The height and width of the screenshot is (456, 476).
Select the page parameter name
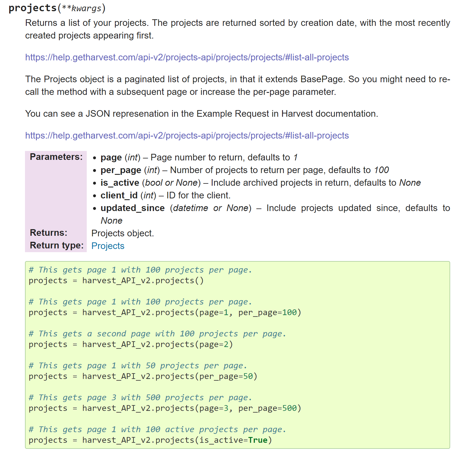111,157
